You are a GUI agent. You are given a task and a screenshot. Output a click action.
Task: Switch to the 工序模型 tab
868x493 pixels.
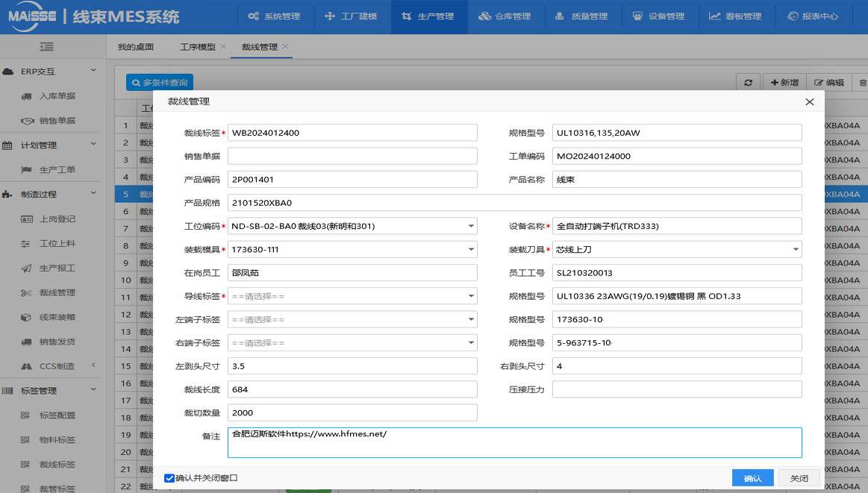pos(198,46)
